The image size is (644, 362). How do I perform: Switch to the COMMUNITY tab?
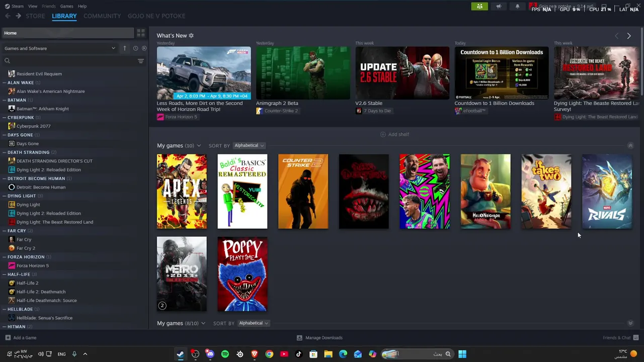(102, 16)
